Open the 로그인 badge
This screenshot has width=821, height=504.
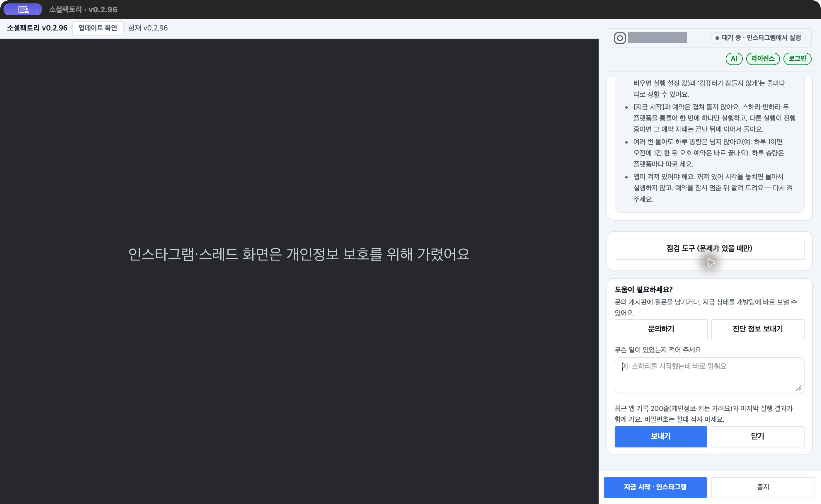[x=797, y=59]
